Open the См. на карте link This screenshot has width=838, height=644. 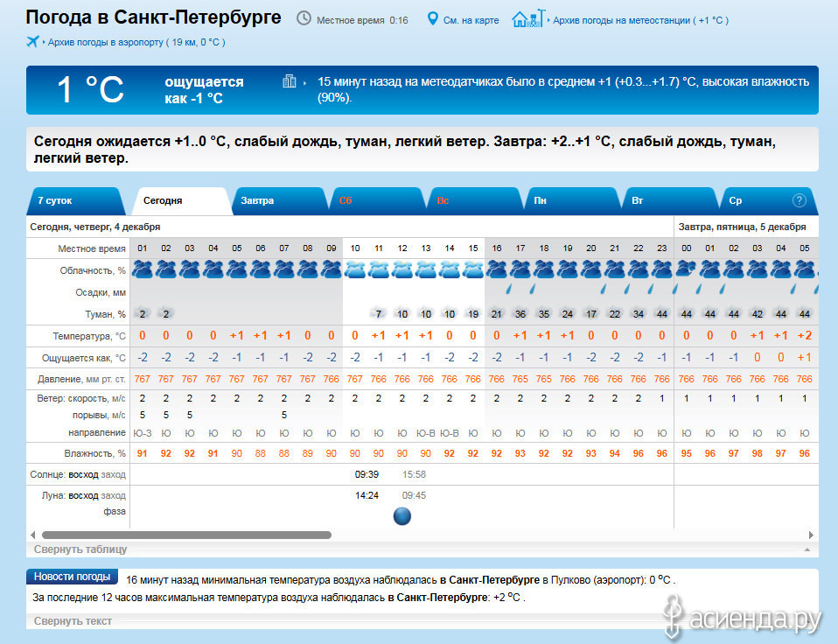pyautogui.click(x=471, y=20)
